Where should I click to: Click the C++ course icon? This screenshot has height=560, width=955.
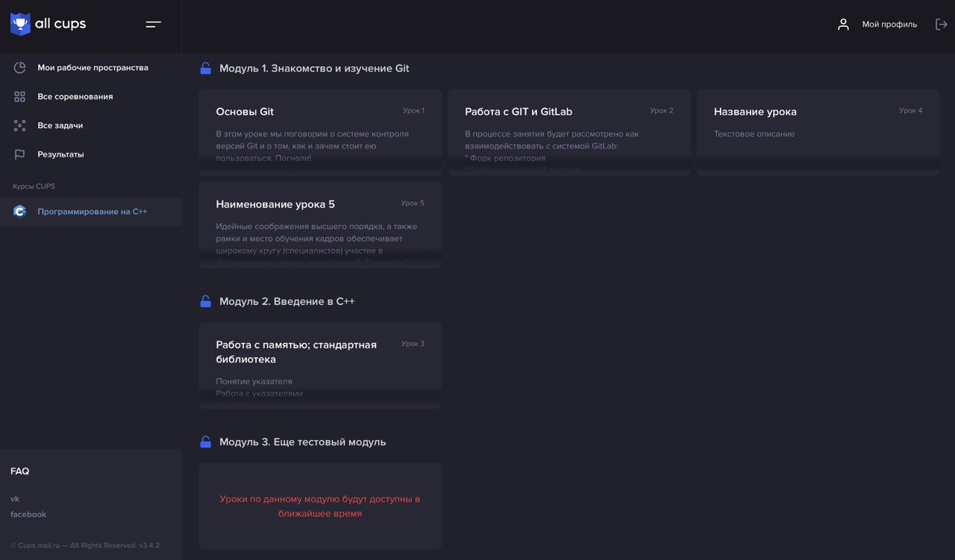pos(20,212)
